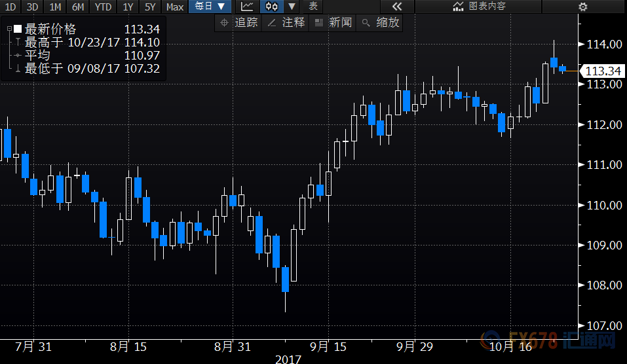Image resolution: width=627 pixels, height=364 pixels.
Task: Click the 108.00 axis label
Action: [604, 285]
